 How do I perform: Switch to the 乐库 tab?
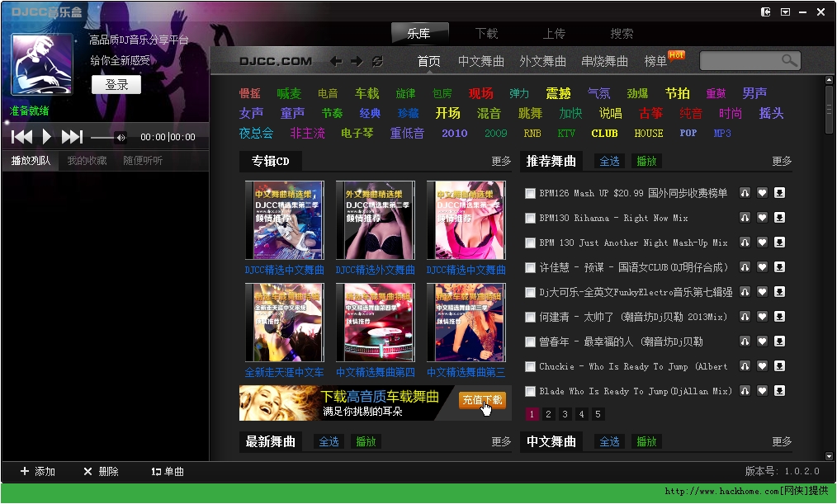point(419,34)
